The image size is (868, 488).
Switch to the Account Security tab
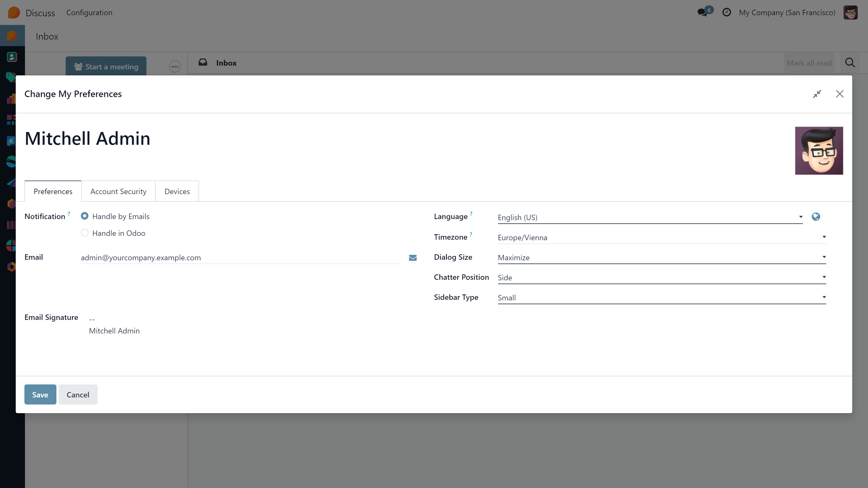[x=118, y=191]
